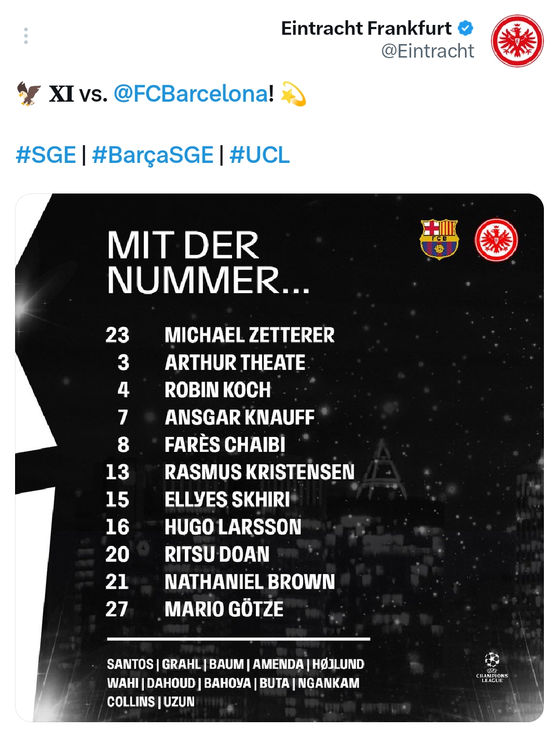Select the #SGE hashtag
560x731 pixels.
[x=46, y=155]
